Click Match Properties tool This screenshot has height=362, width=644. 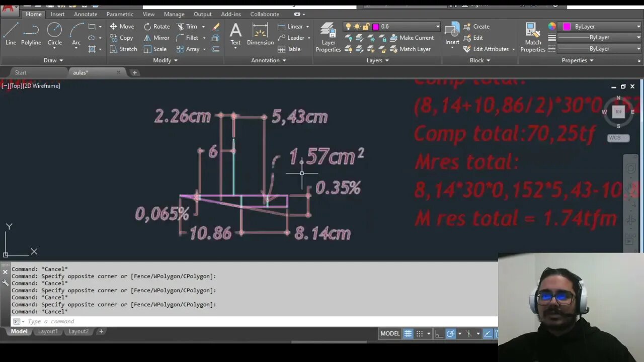(x=533, y=38)
